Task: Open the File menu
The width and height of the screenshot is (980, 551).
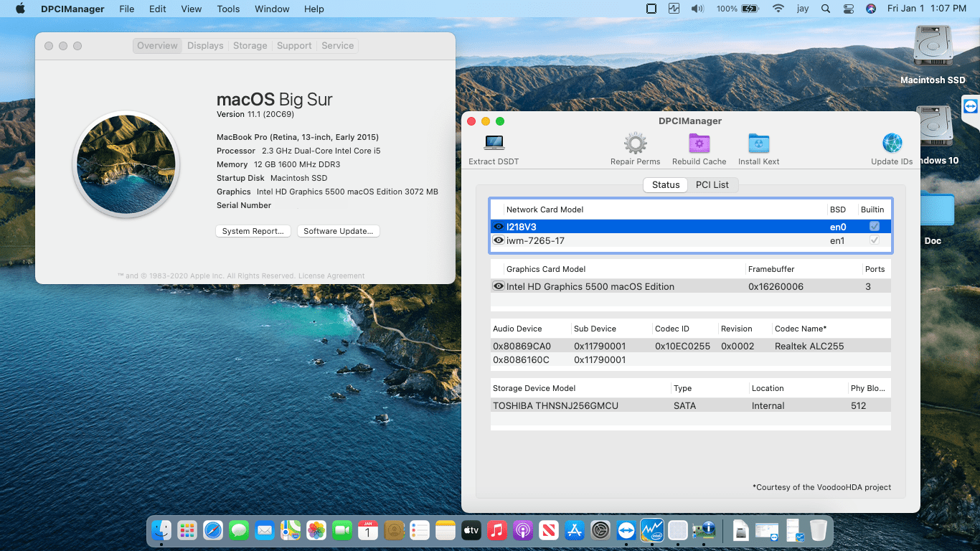Action: [126, 9]
